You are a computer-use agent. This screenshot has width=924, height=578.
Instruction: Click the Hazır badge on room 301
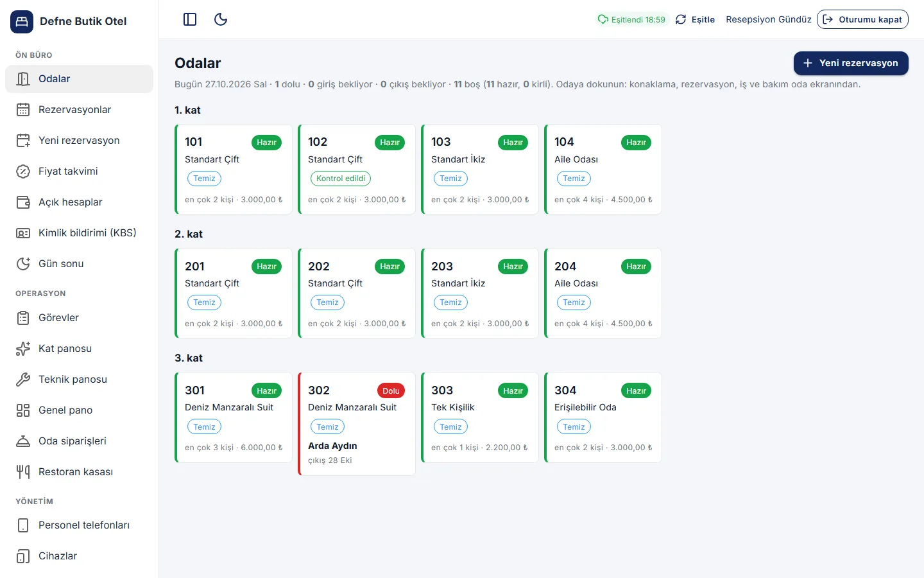266,390
